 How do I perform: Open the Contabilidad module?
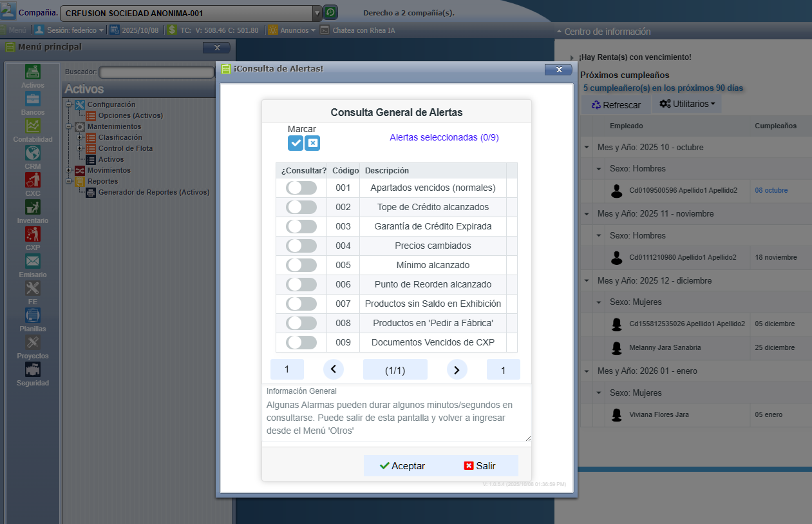pos(32,127)
